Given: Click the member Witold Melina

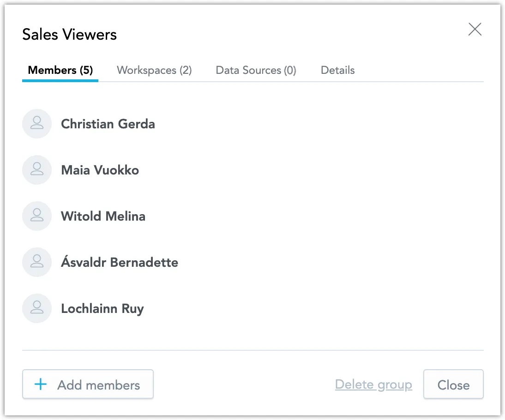Looking at the screenshot, I should [103, 216].
